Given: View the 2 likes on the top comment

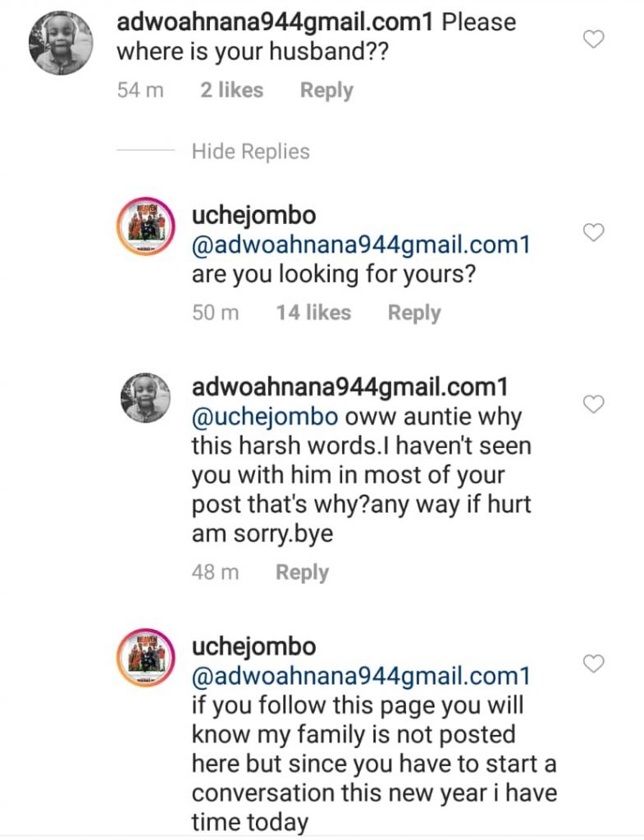Looking at the screenshot, I should 231,90.
